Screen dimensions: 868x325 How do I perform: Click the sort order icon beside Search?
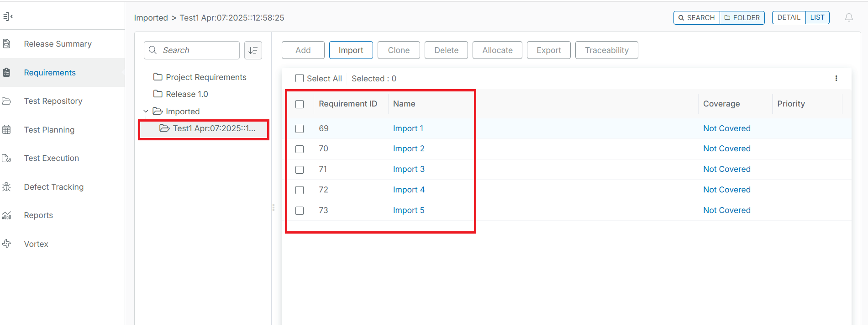(x=253, y=50)
